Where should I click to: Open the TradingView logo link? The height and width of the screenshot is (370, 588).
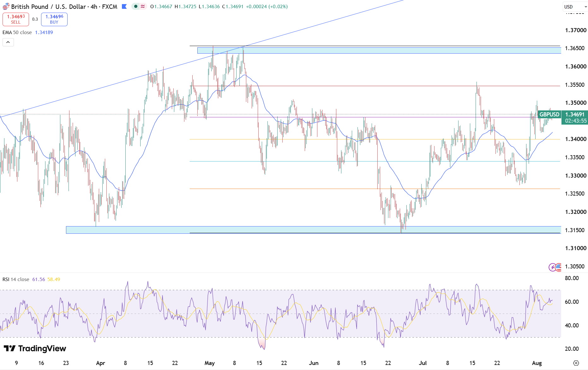(35, 349)
